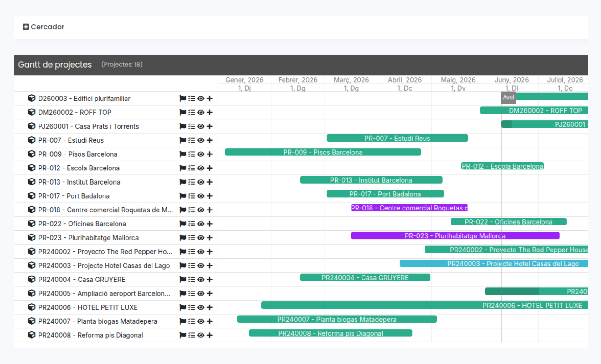Viewport: 601px width, 364px height.
Task: Select the PR240008 - Reforma pis Diagonal bar
Action: pyautogui.click(x=331, y=333)
